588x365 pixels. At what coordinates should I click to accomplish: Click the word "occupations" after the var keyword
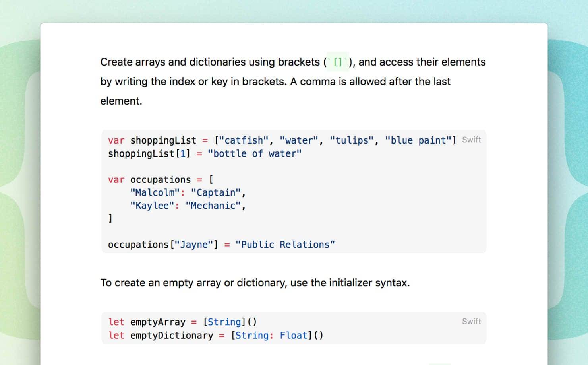[x=161, y=180]
